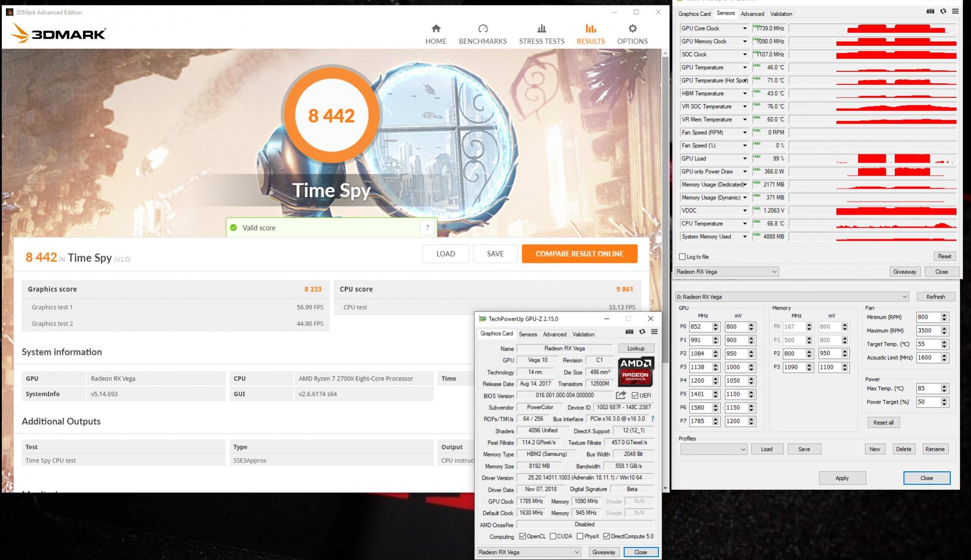Image resolution: width=971 pixels, height=560 pixels.
Task: Toggle the UEFI checkbox
Action: [635, 396]
